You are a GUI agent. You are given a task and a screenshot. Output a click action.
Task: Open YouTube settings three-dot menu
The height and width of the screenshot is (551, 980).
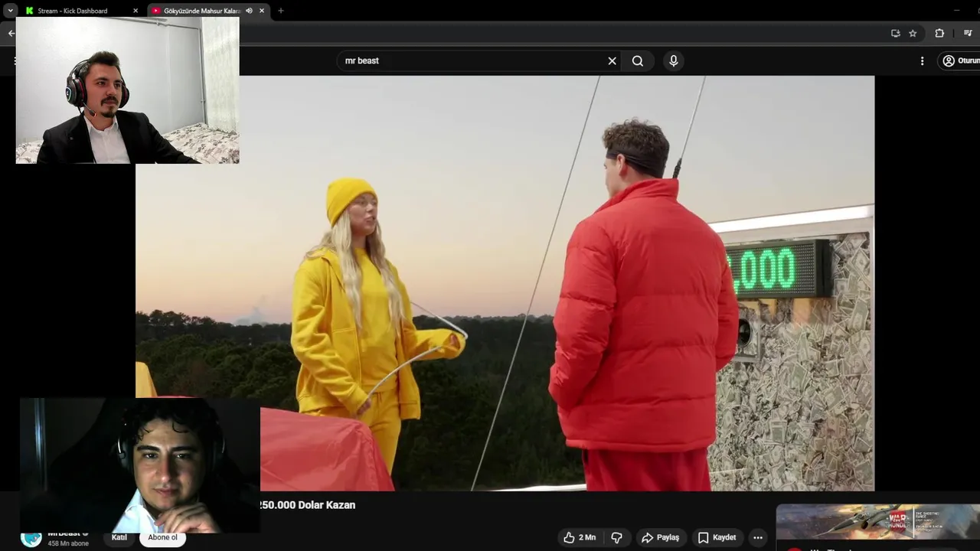pyautogui.click(x=922, y=60)
